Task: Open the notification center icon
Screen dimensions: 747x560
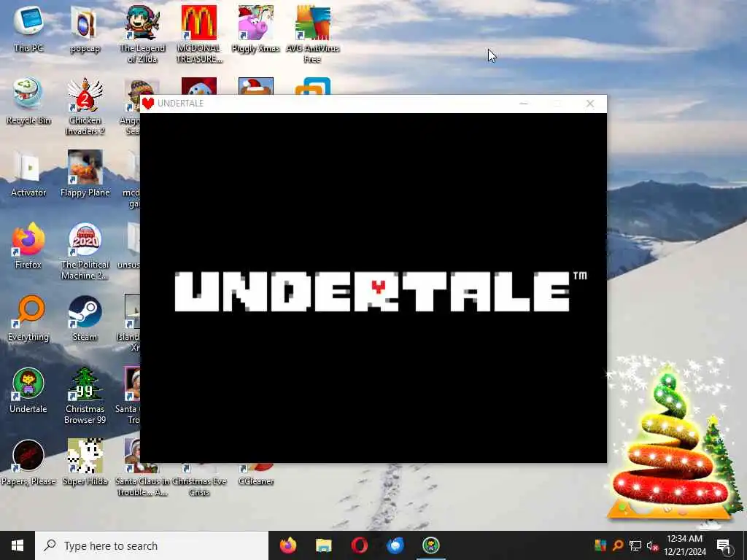Action: 724,545
